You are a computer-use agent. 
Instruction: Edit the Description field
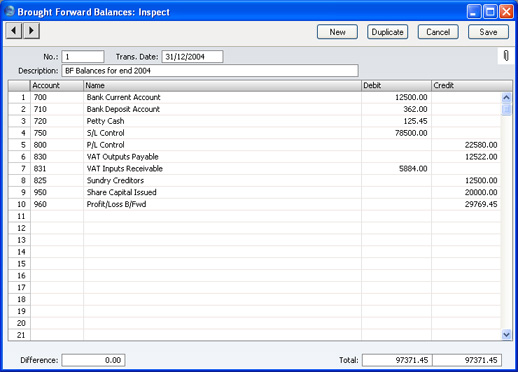pos(210,71)
